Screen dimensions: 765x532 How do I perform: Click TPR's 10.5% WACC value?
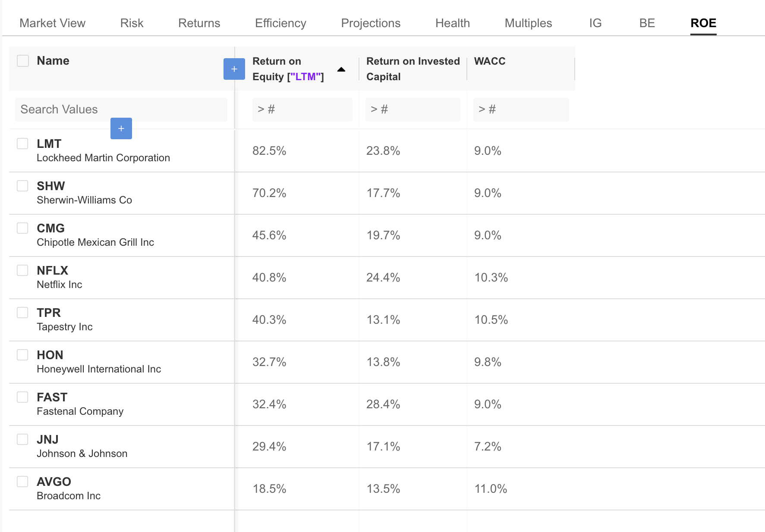(x=491, y=320)
